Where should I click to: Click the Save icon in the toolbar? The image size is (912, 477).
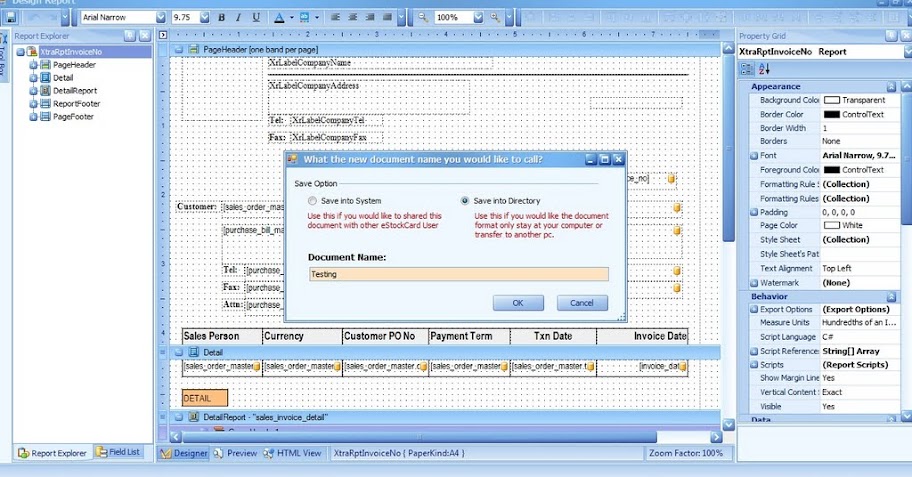coord(11,17)
